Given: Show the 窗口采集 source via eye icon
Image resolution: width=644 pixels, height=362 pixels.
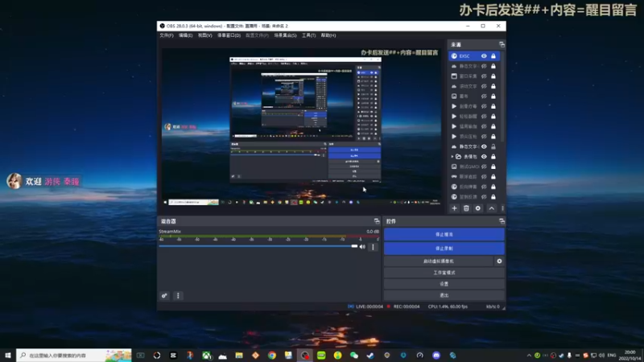Looking at the screenshot, I should click(484, 76).
